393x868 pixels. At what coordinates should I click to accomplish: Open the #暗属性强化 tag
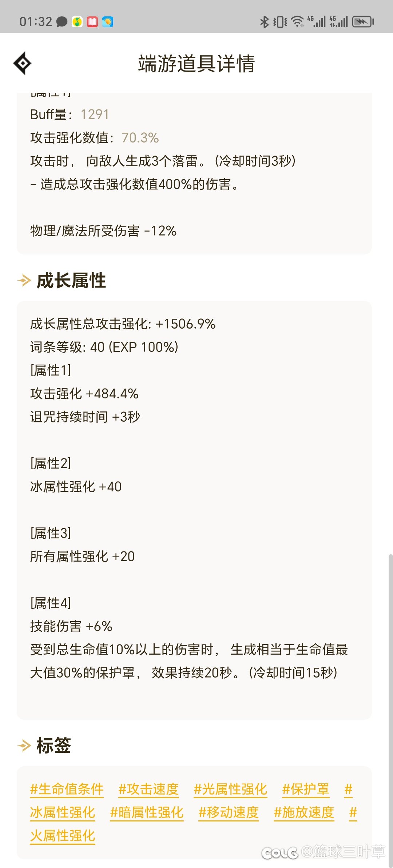pos(147,812)
